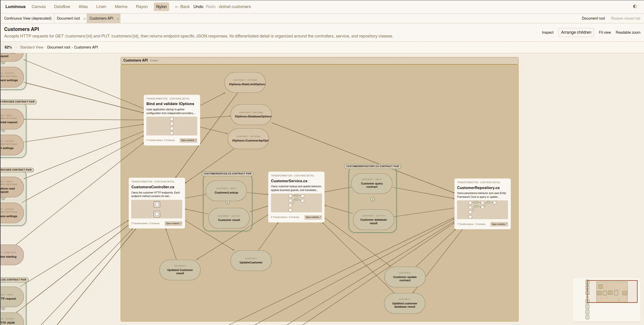
Task: Click the CustomerService.cs preview thumbnail
Action: [x=296, y=203]
